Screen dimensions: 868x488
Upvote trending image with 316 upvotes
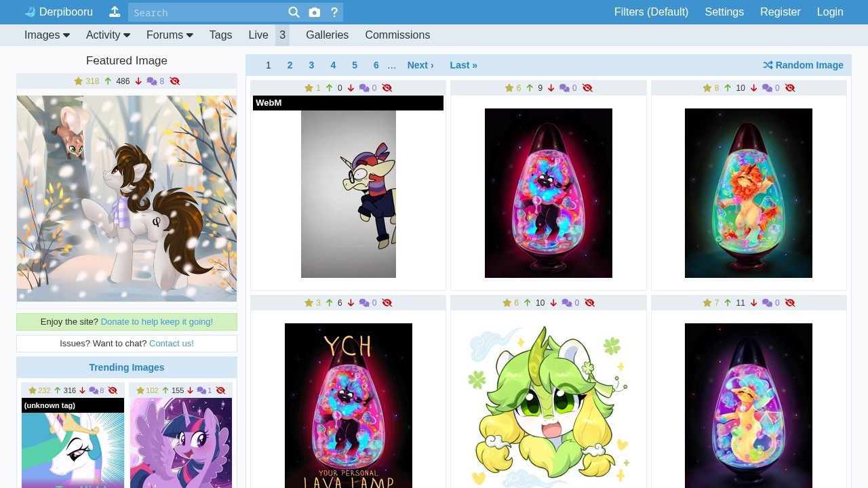click(x=58, y=390)
